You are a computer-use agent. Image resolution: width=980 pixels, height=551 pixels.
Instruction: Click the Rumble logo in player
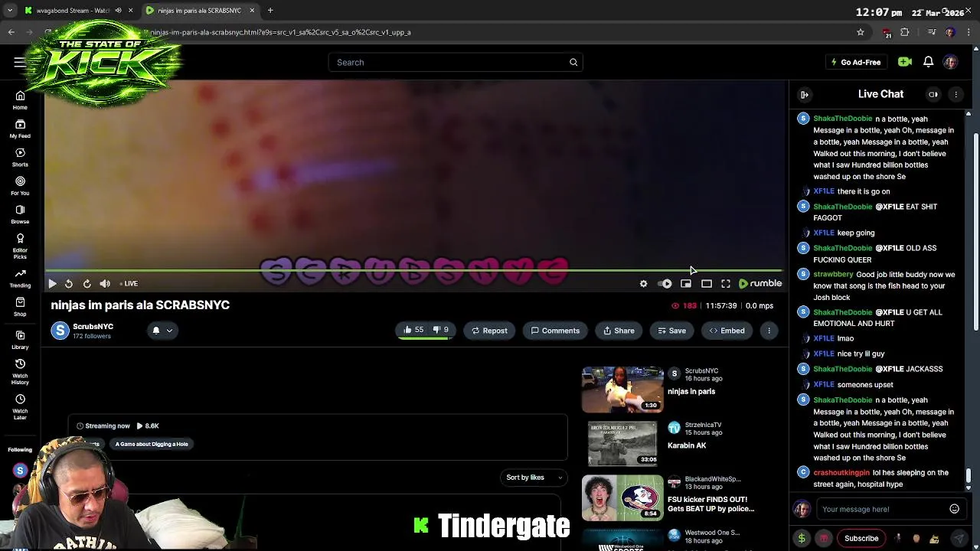coord(760,283)
